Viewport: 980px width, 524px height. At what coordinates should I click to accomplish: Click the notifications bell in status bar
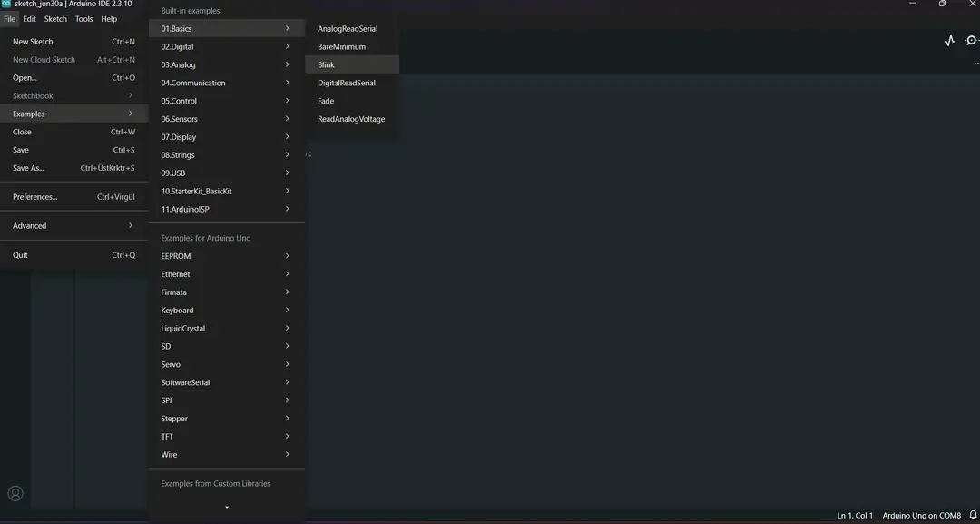[x=973, y=515]
